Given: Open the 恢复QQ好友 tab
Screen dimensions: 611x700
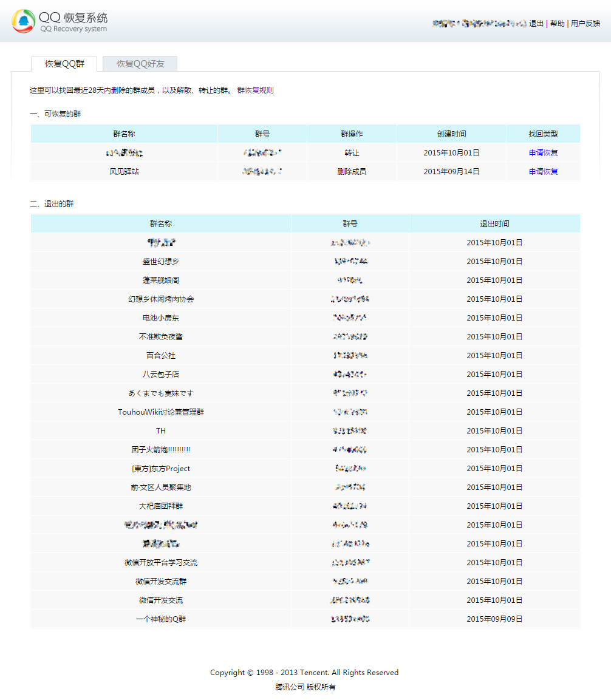Looking at the screenshot, I should point(140,64).
